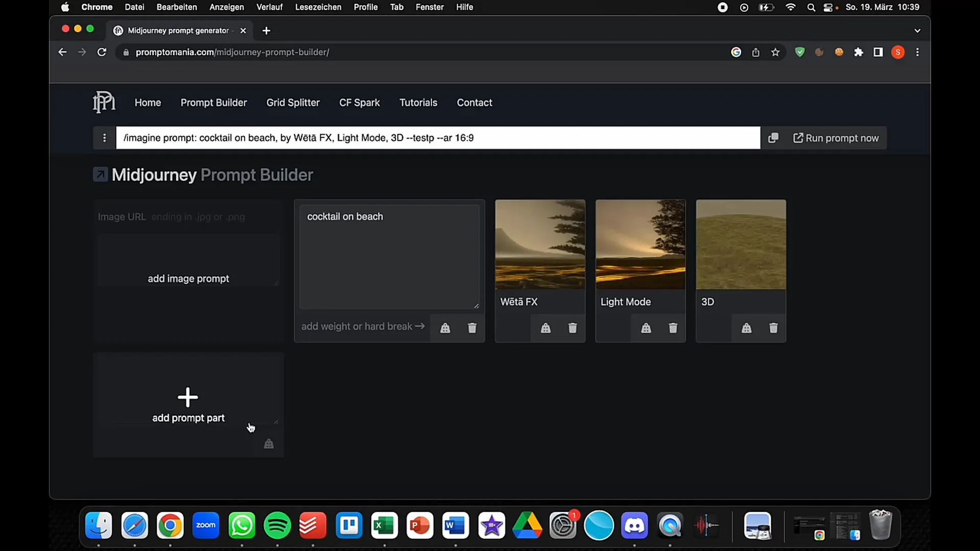Screen dimensions: 980x551
Task: Click Run prompt now button
Action: (837, 138)
